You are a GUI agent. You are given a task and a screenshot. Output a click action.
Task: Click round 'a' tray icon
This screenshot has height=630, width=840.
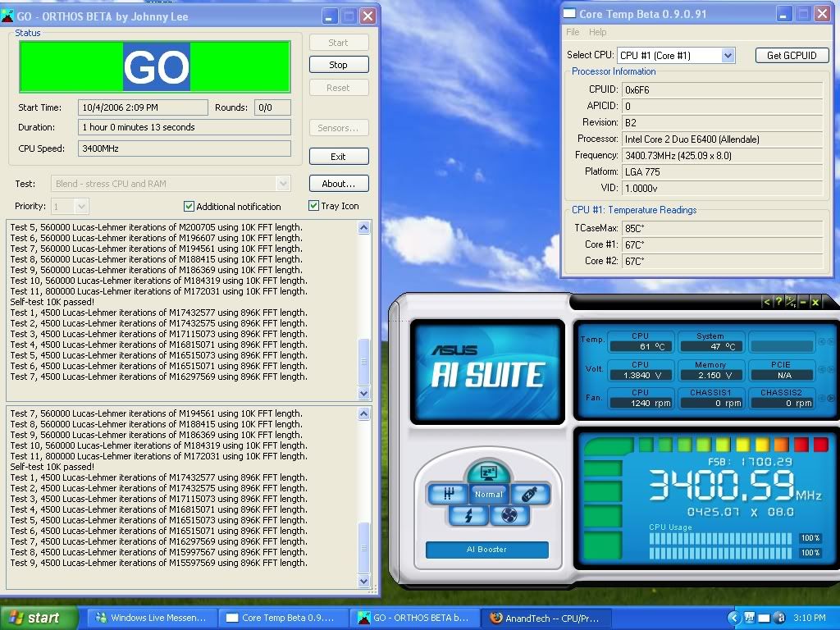click(x=780, y=618)
